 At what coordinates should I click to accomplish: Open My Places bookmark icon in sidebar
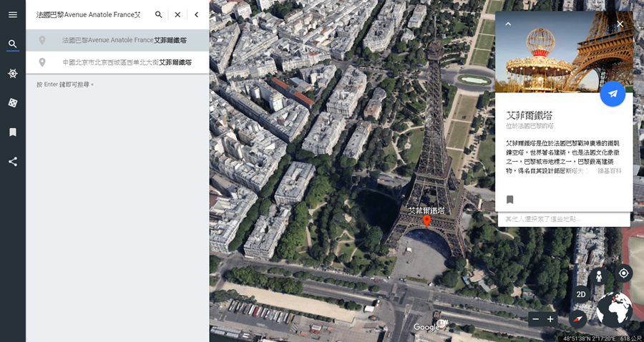(13, 132)
